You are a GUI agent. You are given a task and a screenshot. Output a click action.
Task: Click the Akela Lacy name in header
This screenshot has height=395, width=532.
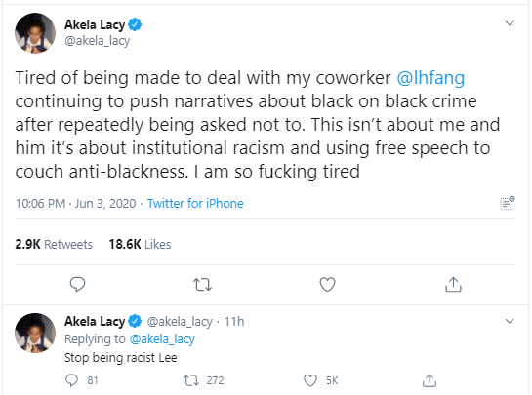(95, 24)
